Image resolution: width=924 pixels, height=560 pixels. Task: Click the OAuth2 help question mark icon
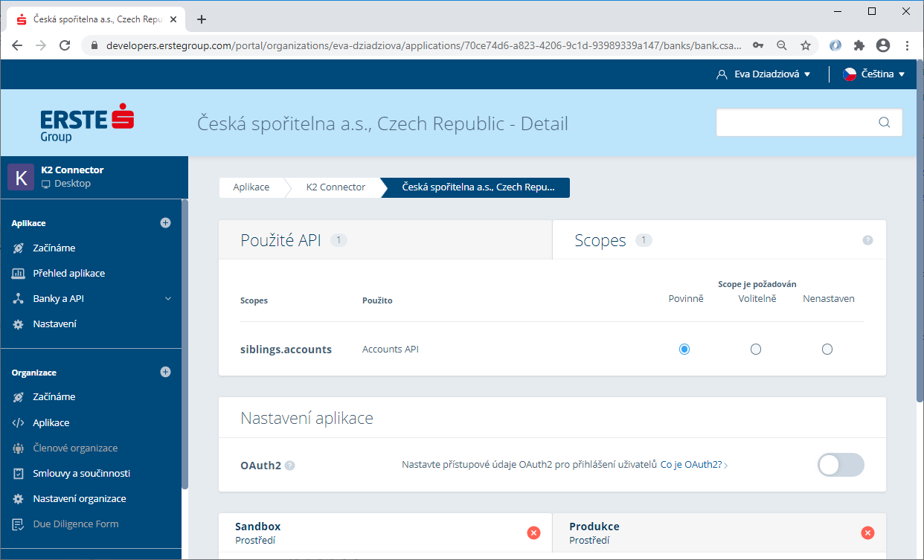point(290,466)
